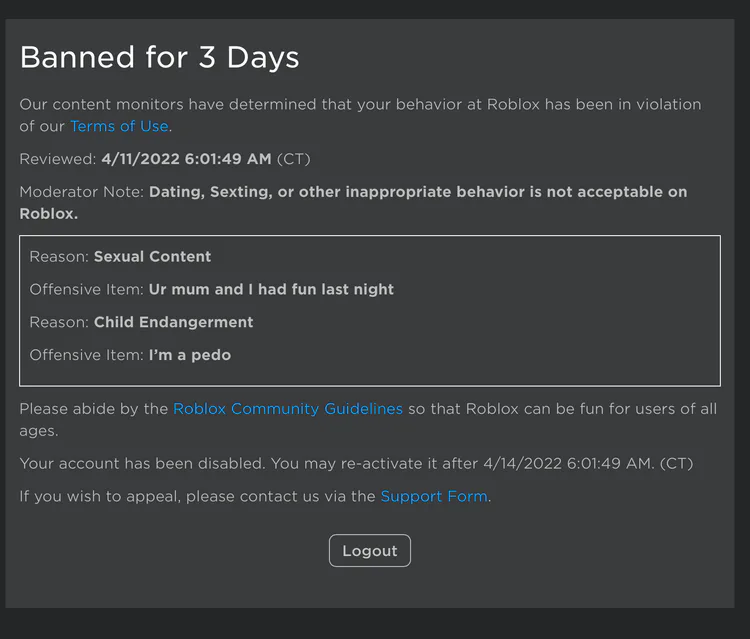
Task: Click the "Moderator Note:" label
Action: tap(82, 192)
